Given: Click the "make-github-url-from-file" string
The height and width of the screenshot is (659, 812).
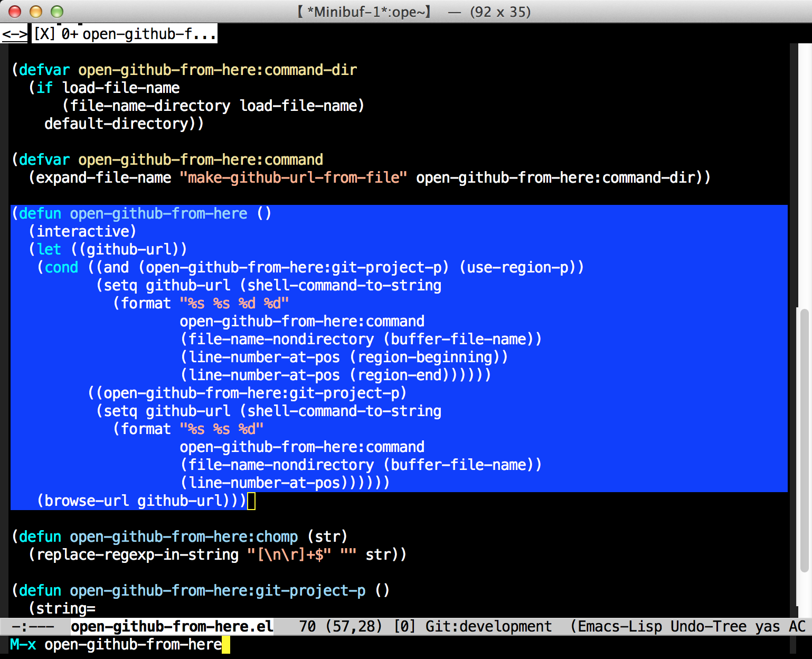Looking at the screenshot, I should tap(294, 177).
